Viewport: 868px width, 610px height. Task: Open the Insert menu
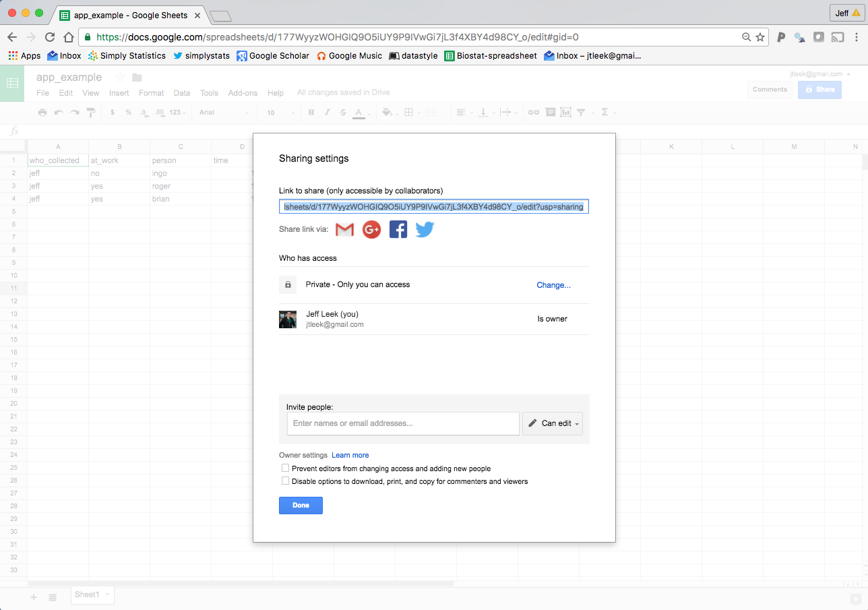click(119, 93)
